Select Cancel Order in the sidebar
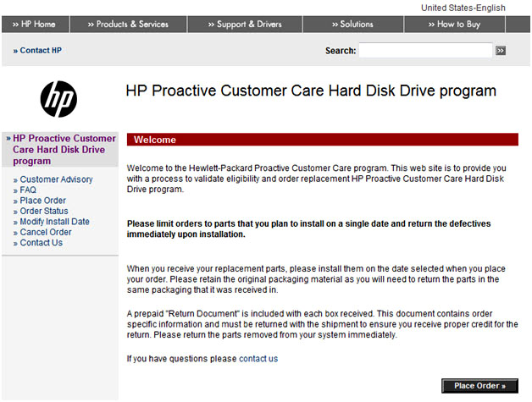The image size is (532, 402). point(46,233)
